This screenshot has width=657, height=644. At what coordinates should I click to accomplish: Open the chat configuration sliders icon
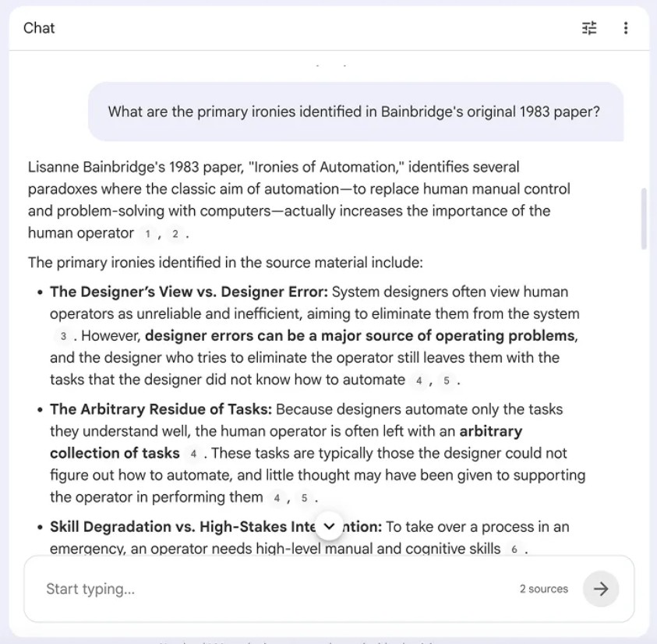tap(589, 28)
